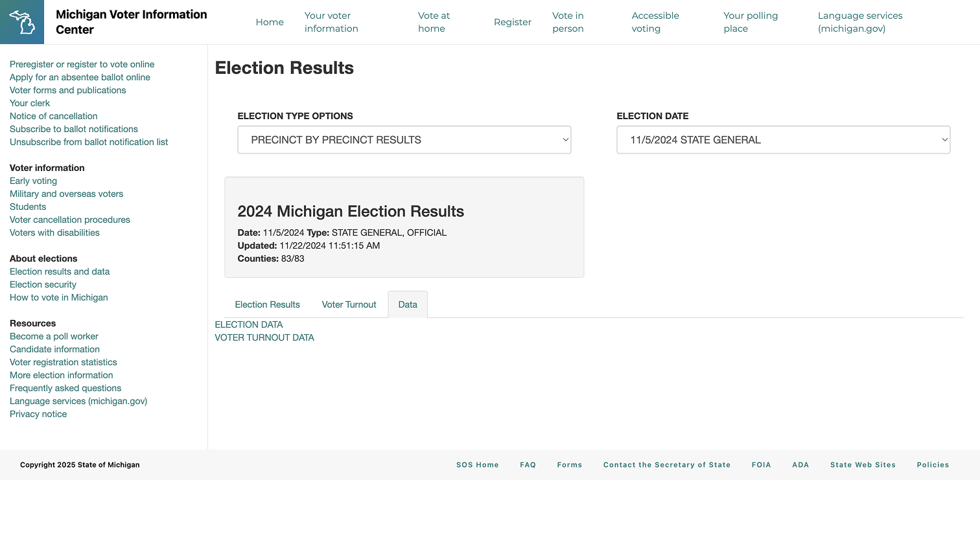Open the Policies footer link

(x=933, y=465)
